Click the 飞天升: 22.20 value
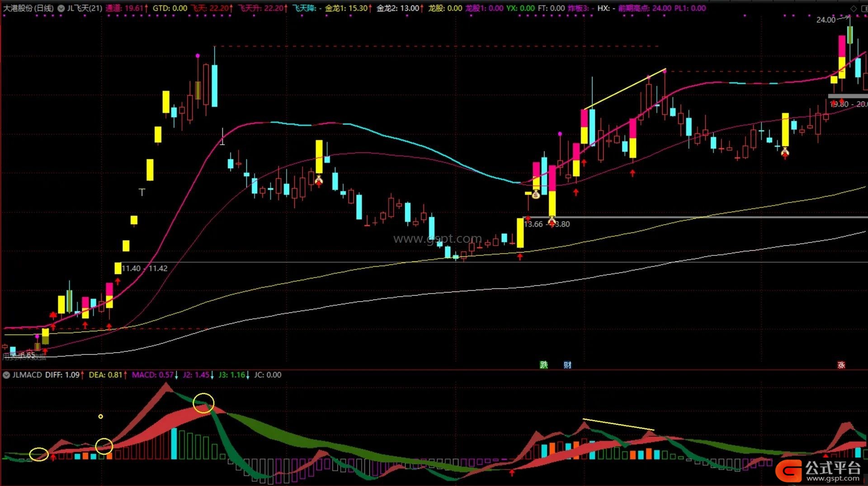Image resolution: width=868 pixels, height=486 pixels. 263,8
